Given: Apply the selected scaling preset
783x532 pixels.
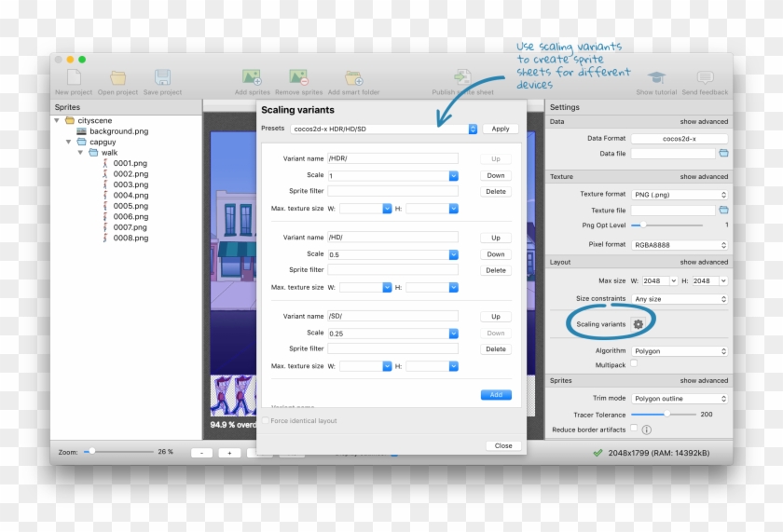Looking at the screenshot, I should pyautogui.click(x=501, y=129).
